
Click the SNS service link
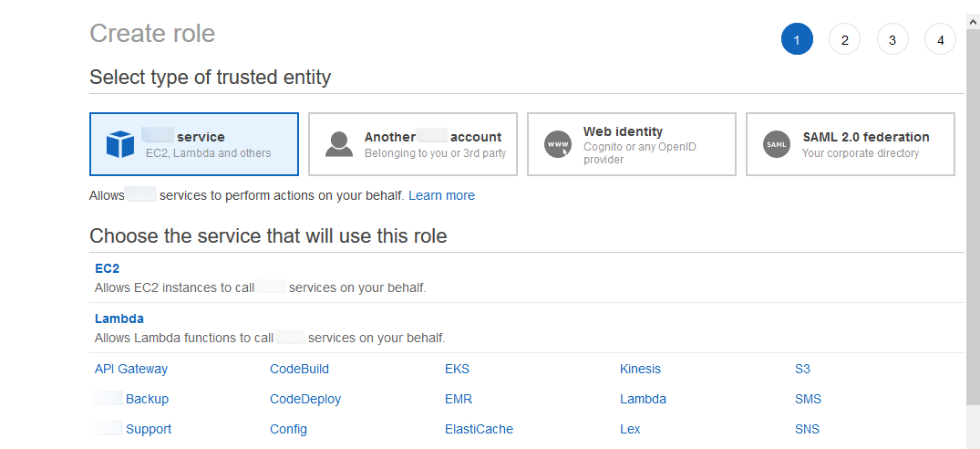coord(807,429)
